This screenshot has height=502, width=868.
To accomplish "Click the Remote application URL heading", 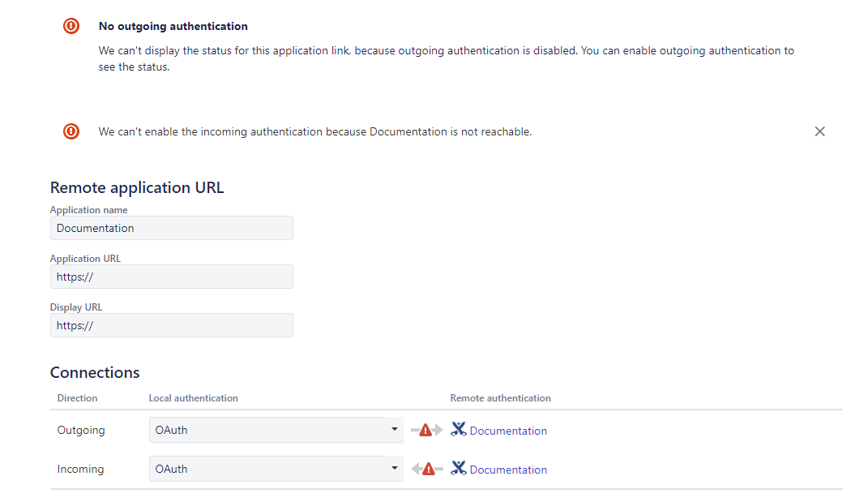I will pyautogui.click(x=137, y=188).
